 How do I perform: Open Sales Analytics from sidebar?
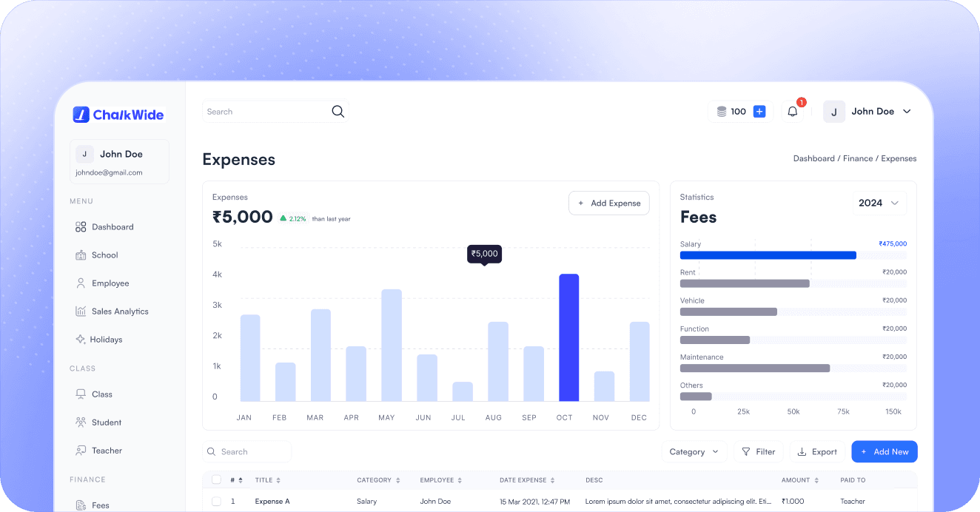pyautogui.click(x=119, y=311)
